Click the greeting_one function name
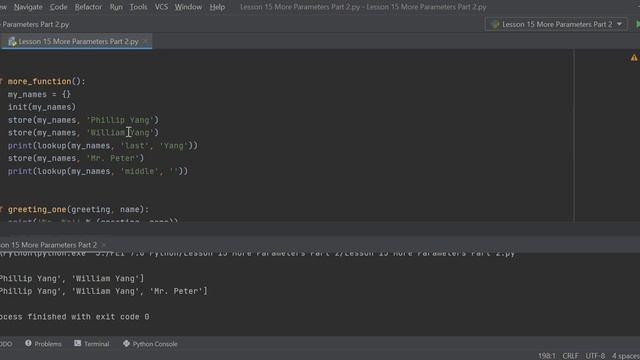 pos(37,210)
